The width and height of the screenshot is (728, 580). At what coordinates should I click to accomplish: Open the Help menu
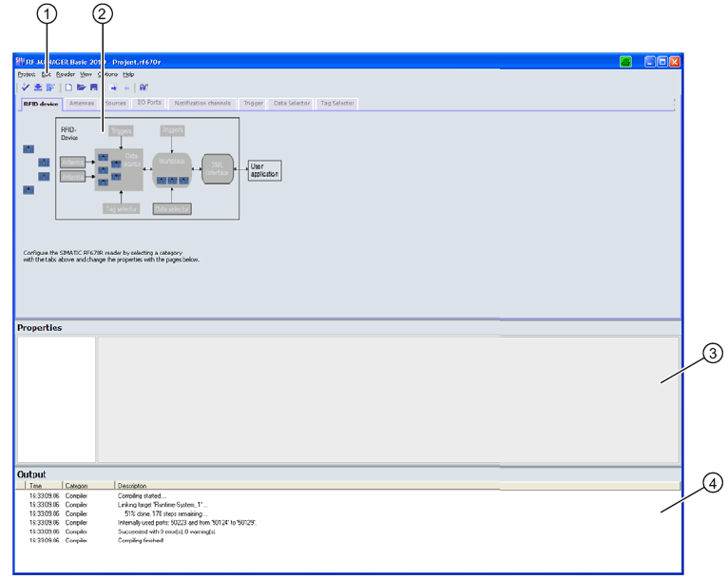point(128,74)
